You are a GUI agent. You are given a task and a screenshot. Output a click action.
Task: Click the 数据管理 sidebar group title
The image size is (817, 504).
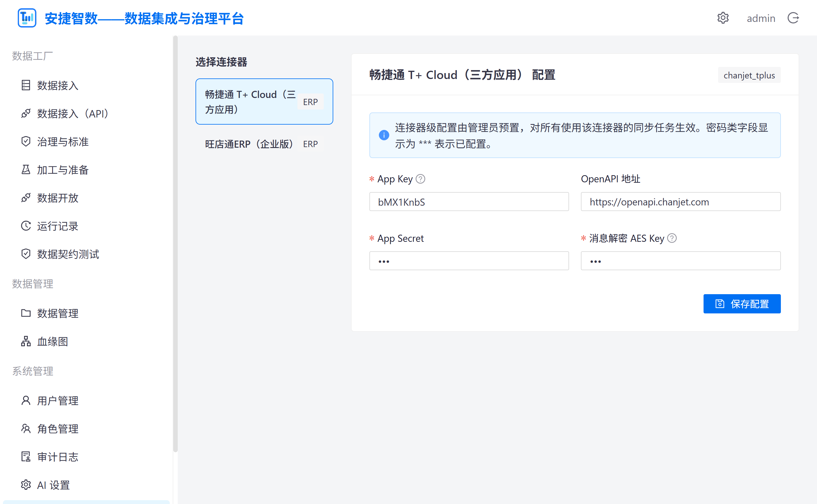[33, 284]
